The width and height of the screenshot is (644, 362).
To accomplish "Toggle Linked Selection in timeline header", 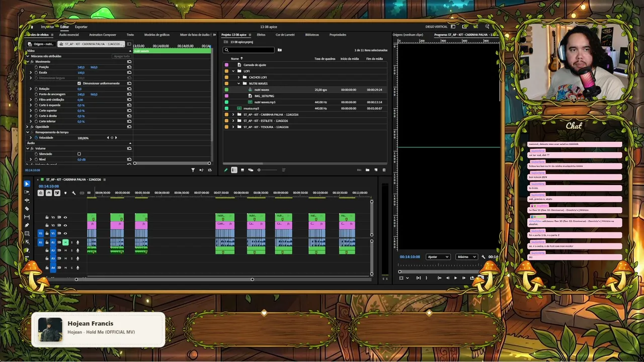I will 57,193.
